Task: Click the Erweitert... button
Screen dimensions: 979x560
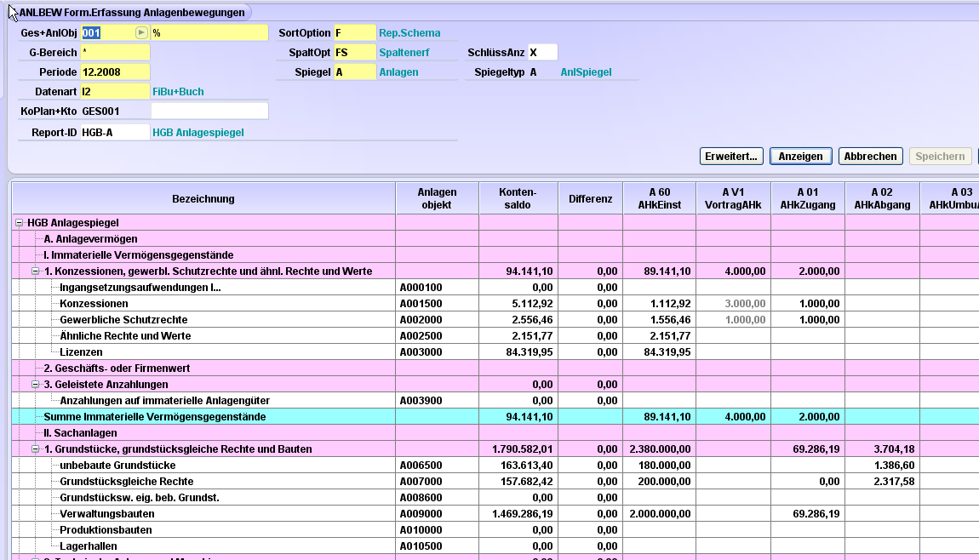Action: 731,156
